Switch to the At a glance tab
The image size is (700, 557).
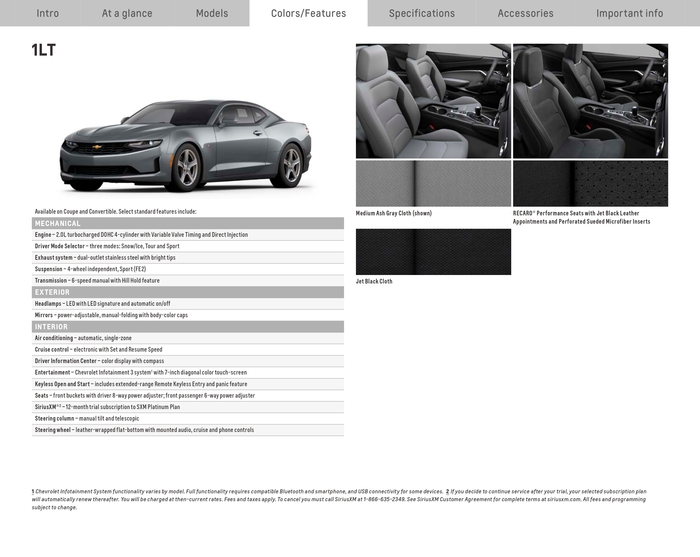tap(127, 13)
